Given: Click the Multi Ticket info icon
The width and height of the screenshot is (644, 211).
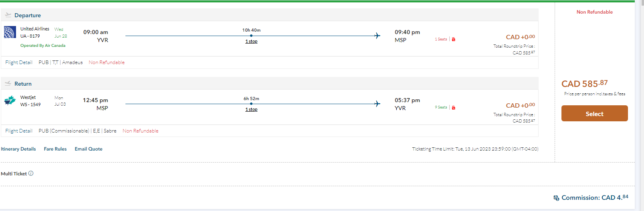Looking at the screenshot, I should click(31, 173).
